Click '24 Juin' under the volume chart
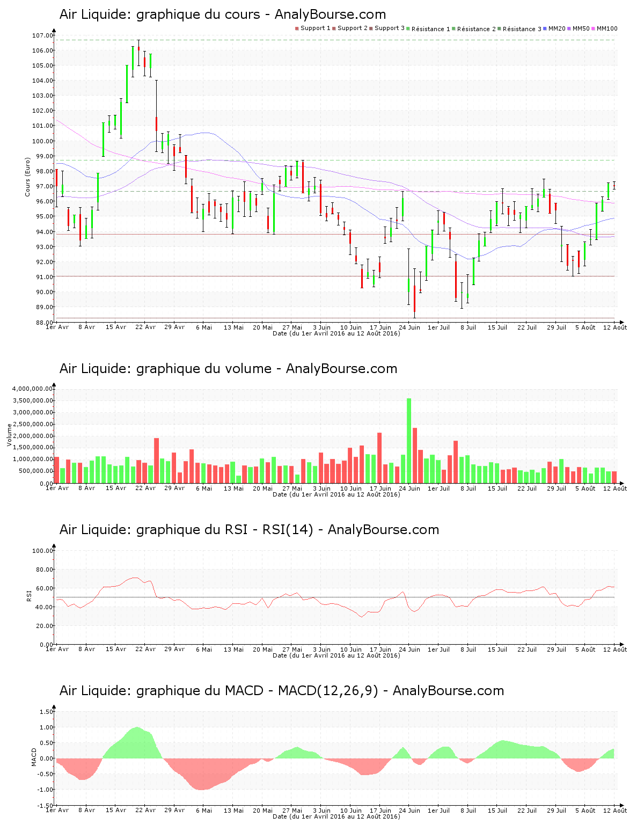 [x=409, y=488]
